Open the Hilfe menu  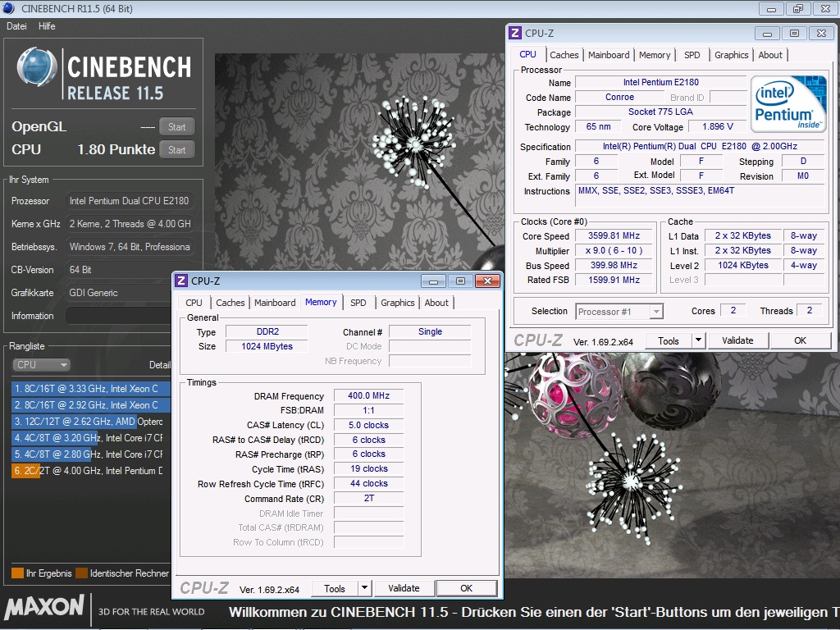click(x=47, y=26)
